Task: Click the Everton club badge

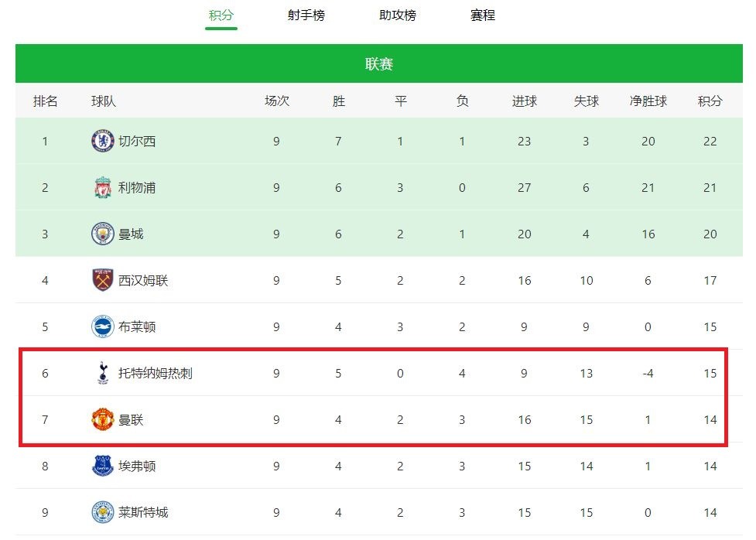Action: coord(102,466)
